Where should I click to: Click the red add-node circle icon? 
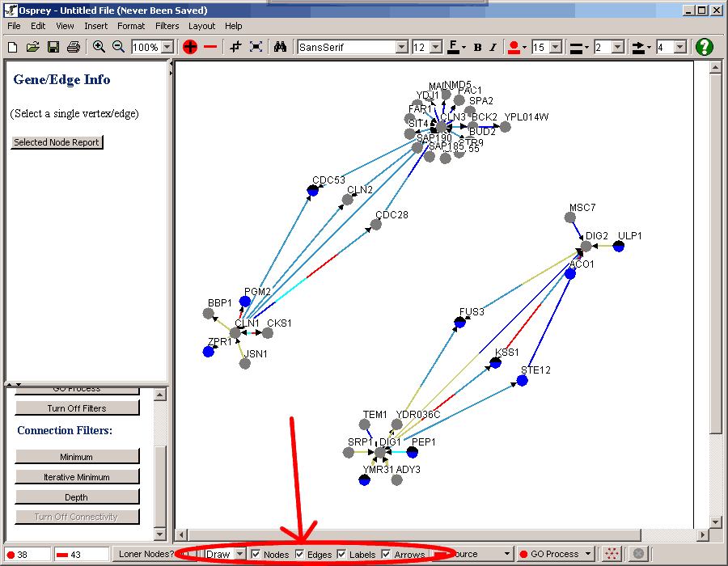(190, 47)
